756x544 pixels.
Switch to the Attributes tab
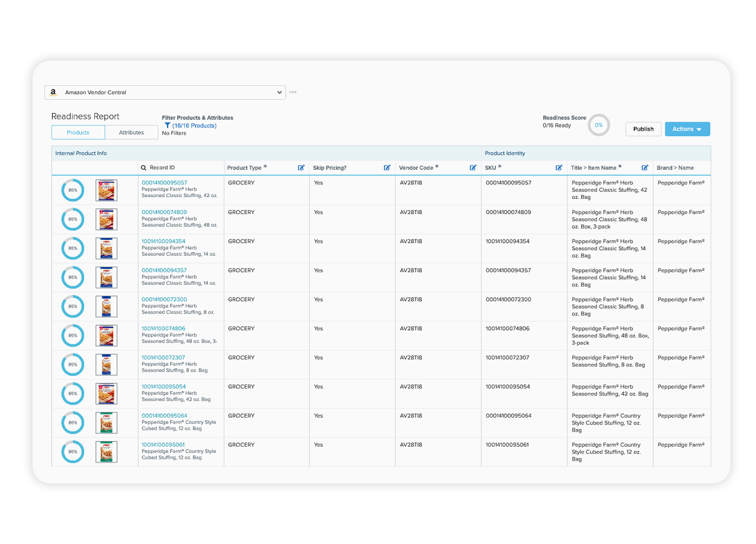131,132
